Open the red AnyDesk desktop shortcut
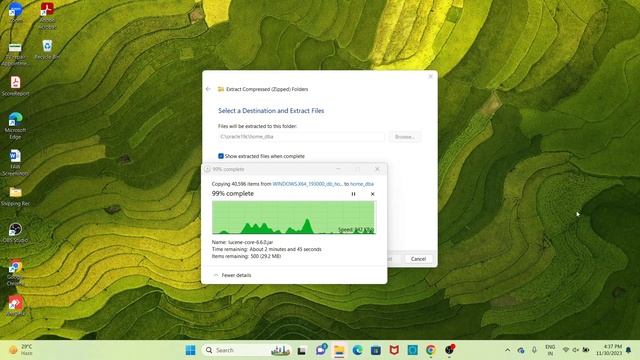This screenshot has width=640, height=360. click(x=16, y=305)
